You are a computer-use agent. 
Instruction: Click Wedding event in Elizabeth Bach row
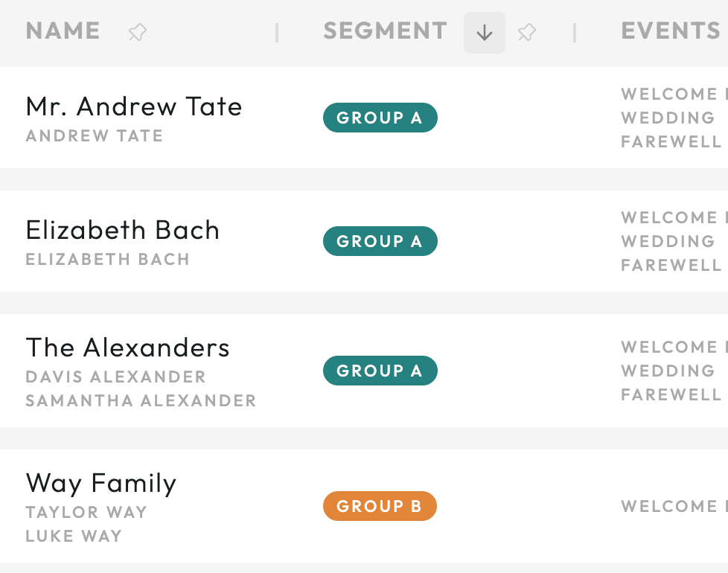[668, 241]
